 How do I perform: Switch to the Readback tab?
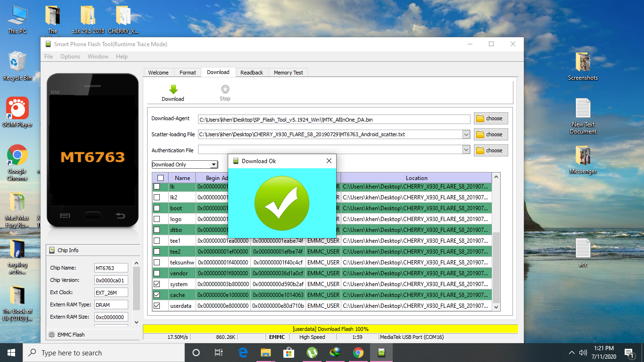[x=252, y=73]
